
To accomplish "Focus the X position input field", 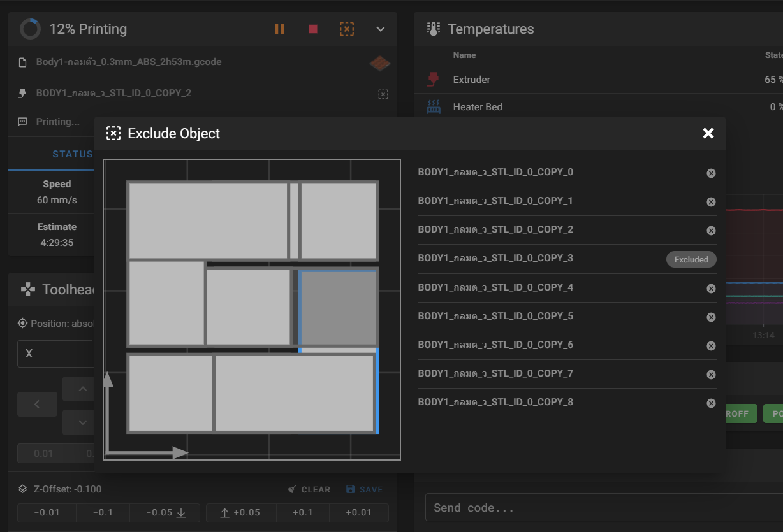I will (x=56, y=353).
